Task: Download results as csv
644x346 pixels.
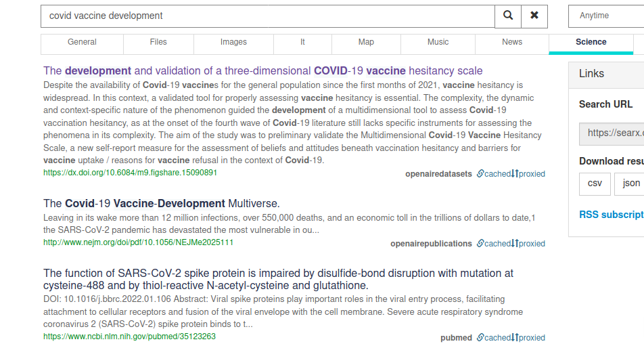Action: point(595,183)
